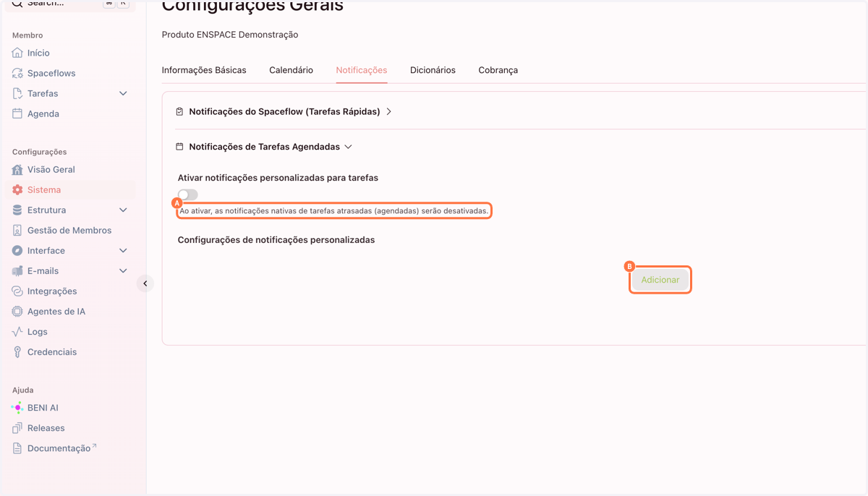Select the Notificações tab
The height and width of the screenshot is (496, 868).
point(362,70)
